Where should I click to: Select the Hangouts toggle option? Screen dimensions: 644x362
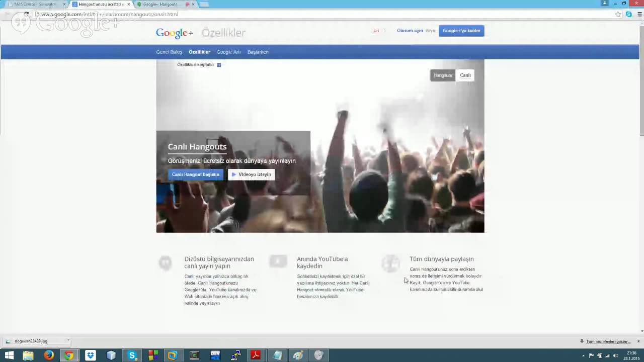[443, 75]
